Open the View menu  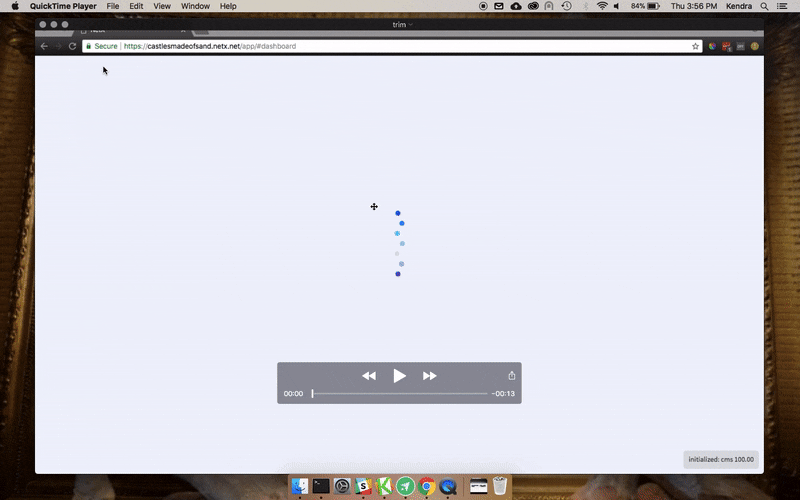[x=162, y=6]
